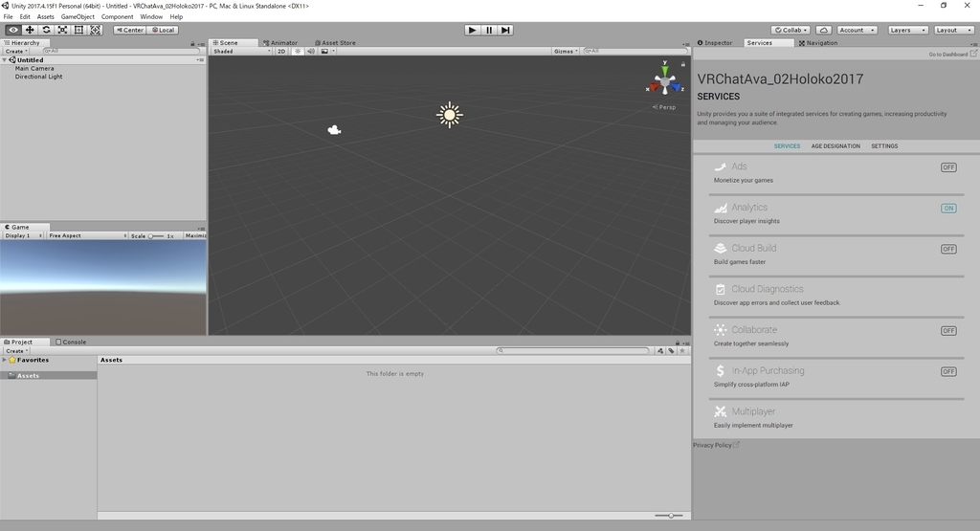Toggle In-App Purchasing OFF switch

pyautogui.click(x=948, y=371)
